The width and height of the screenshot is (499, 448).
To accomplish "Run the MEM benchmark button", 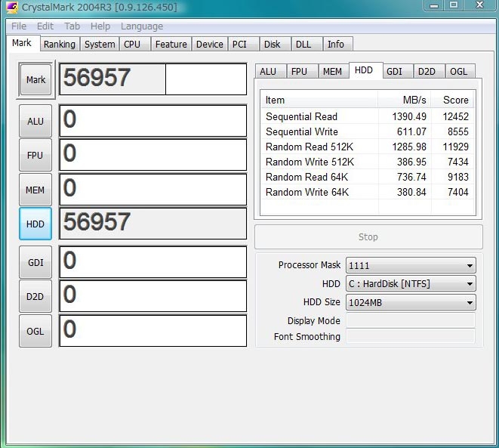I will pos(35,190).
